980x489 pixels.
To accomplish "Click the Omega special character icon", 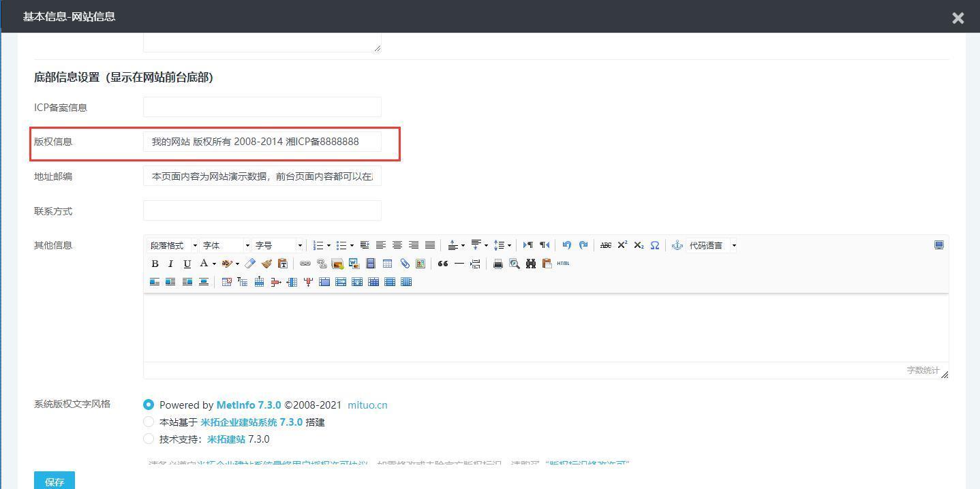I will click(x=655, y=245).
